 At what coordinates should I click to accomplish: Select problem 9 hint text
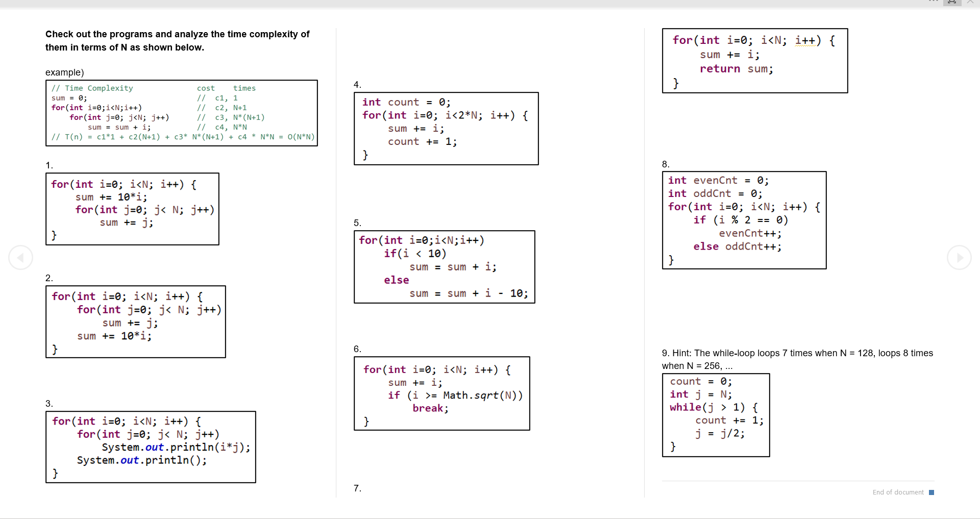(797, 359)
